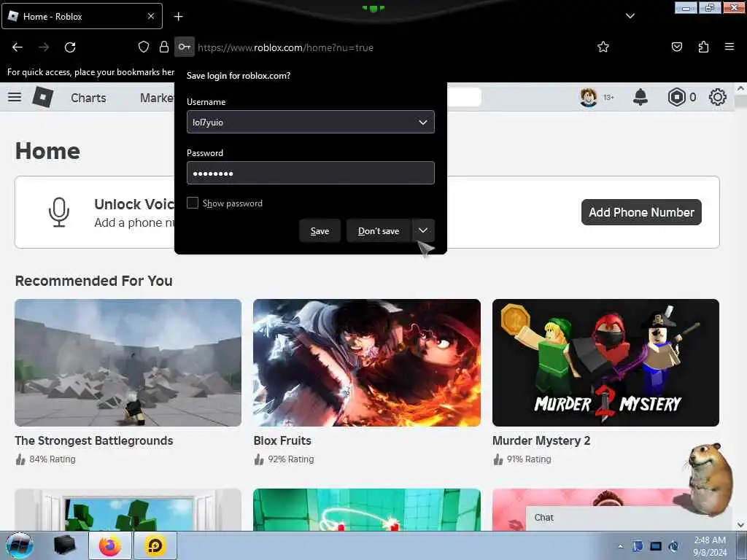
Task: Click the saved-login key icon in the address bar
Action: coord(185,47)
